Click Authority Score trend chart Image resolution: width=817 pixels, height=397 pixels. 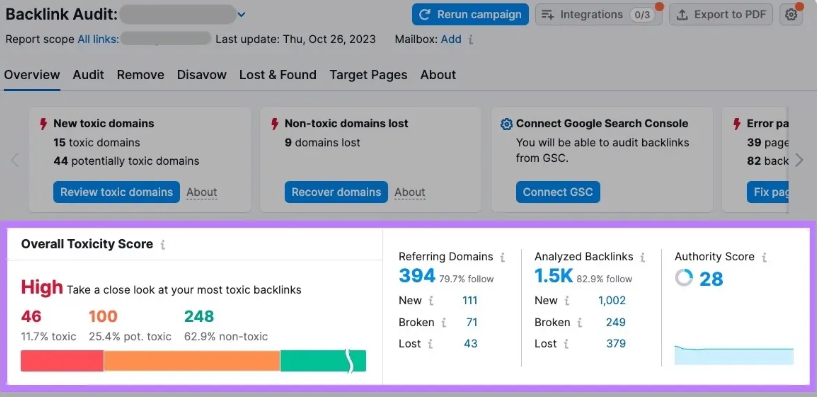734,354
